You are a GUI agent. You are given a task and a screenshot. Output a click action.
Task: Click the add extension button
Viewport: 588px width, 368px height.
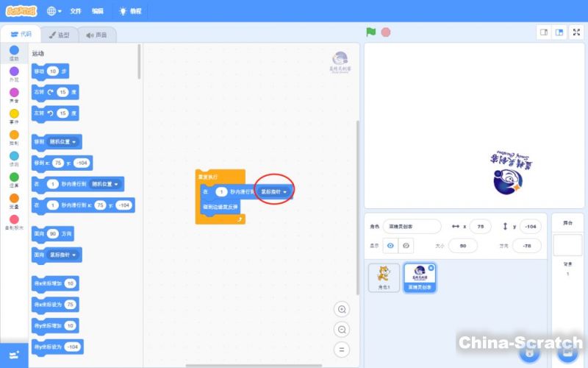click(x=14, y=354)
